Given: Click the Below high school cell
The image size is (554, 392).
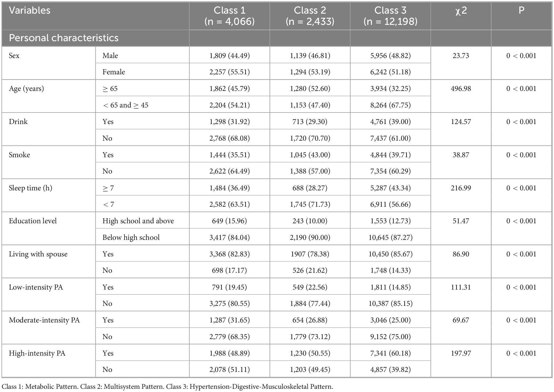Looking at the screenshot, I should [x=131, y=237].
